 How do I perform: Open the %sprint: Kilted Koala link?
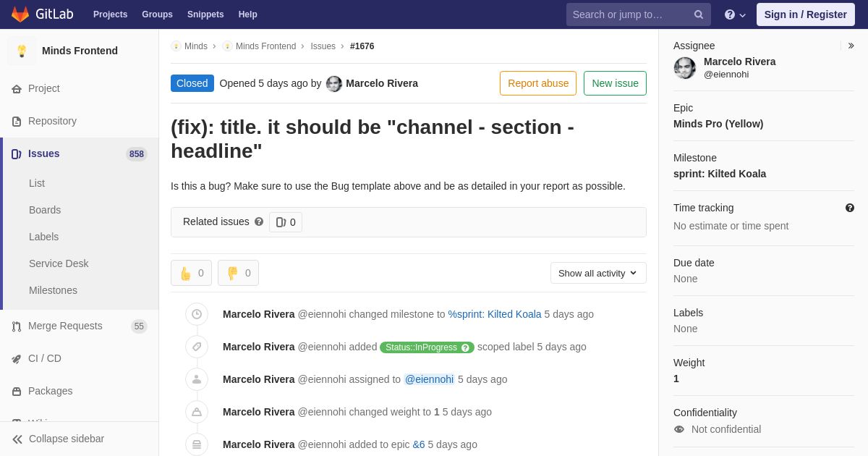(x=495, y=314)
